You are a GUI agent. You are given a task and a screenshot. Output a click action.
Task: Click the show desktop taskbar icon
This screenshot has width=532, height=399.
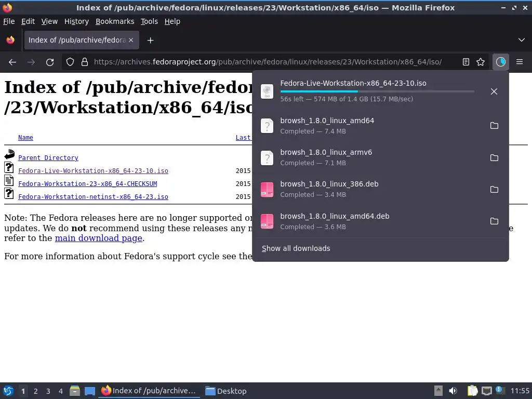point(89,391)
